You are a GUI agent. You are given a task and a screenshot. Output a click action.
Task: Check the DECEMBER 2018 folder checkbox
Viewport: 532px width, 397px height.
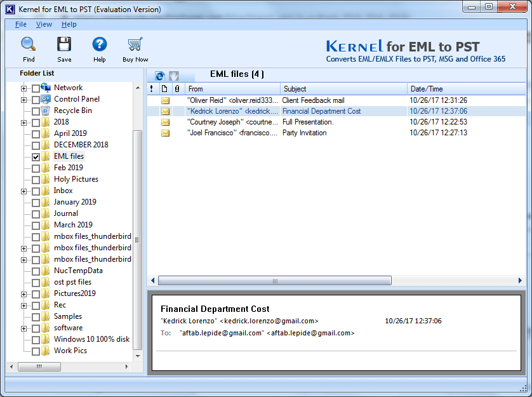point(36,145)
